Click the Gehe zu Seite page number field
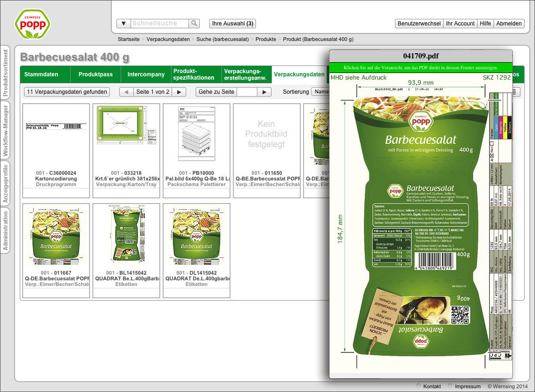The width and height of the screenshot is (535, 392). 247,92
